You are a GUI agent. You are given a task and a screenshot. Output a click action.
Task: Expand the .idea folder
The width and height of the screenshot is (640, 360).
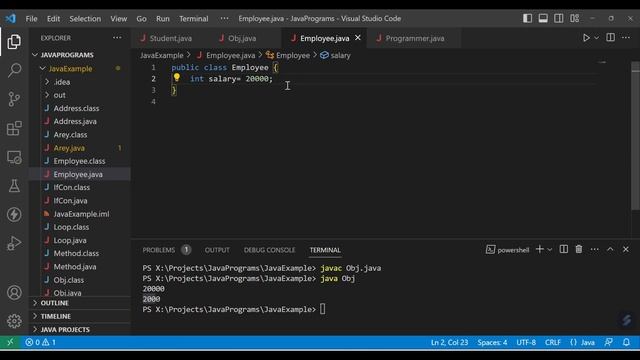61,82
